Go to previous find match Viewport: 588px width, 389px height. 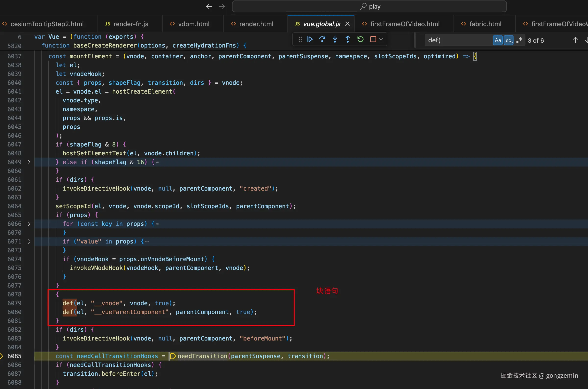click(x=575, y=40)
